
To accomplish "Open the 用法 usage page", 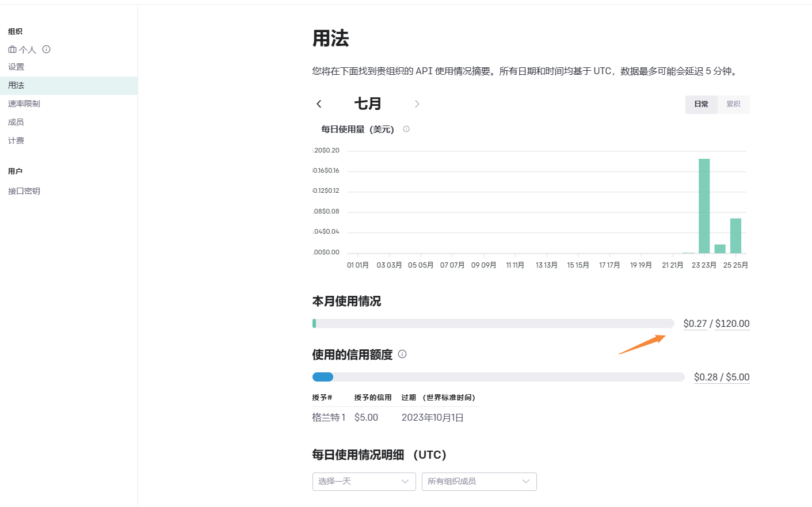I will (x=15, y=85).
